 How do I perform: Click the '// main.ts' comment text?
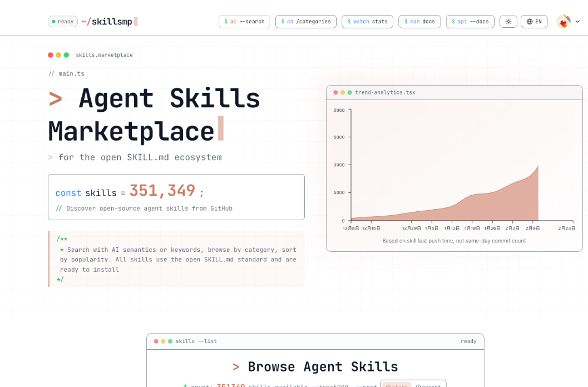pos(66,73)
